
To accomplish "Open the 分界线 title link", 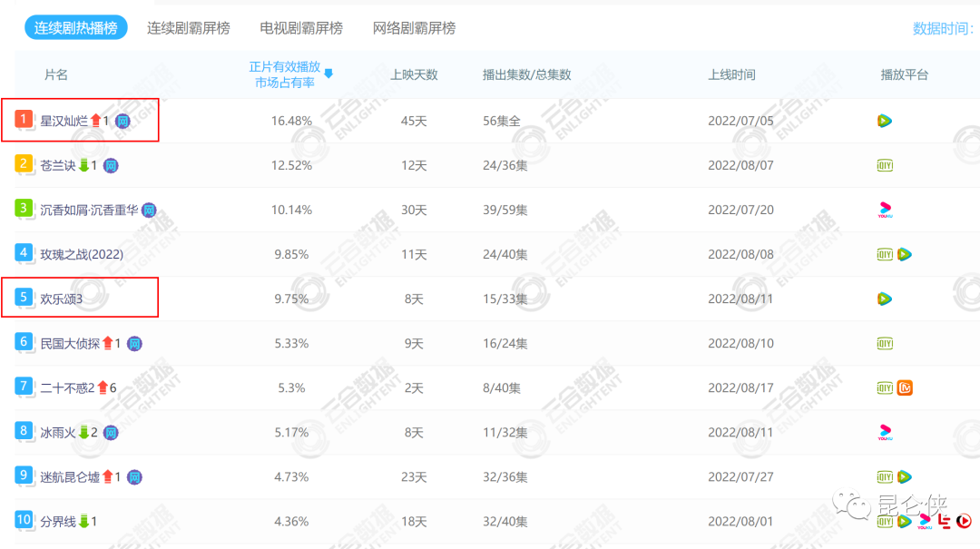I will (58, 521).
